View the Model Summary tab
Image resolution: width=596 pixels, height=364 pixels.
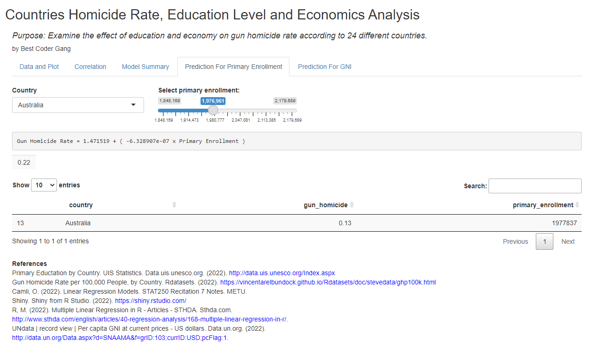(x=145, y=67)
